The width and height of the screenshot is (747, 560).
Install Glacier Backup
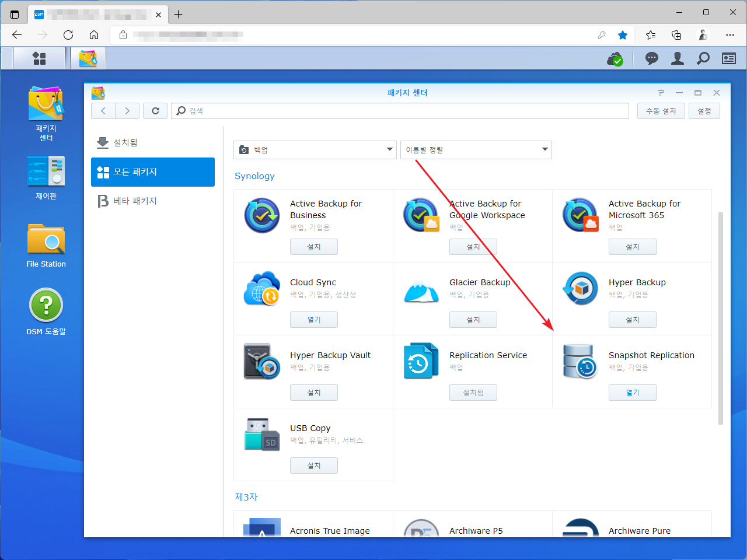point(473,320)
